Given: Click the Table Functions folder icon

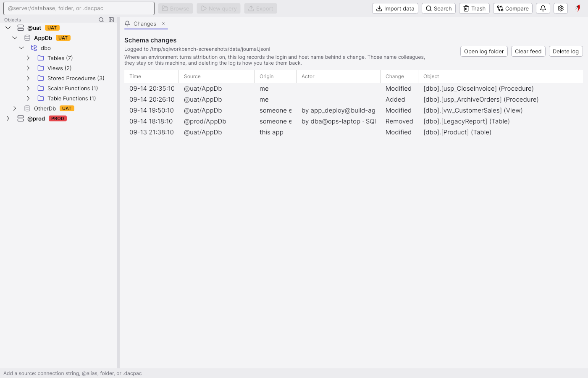Looking at the screenshot, I should [41, 98].
